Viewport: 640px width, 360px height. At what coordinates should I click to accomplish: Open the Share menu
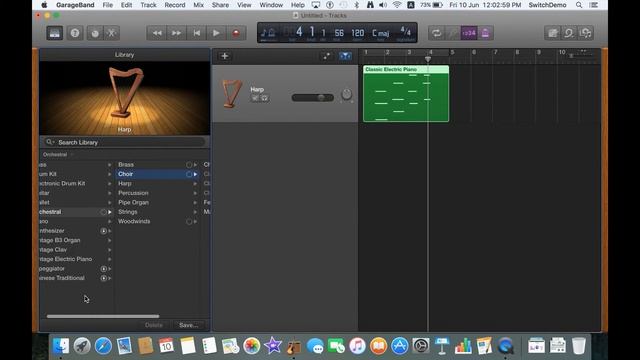click(x=220, y=5)
